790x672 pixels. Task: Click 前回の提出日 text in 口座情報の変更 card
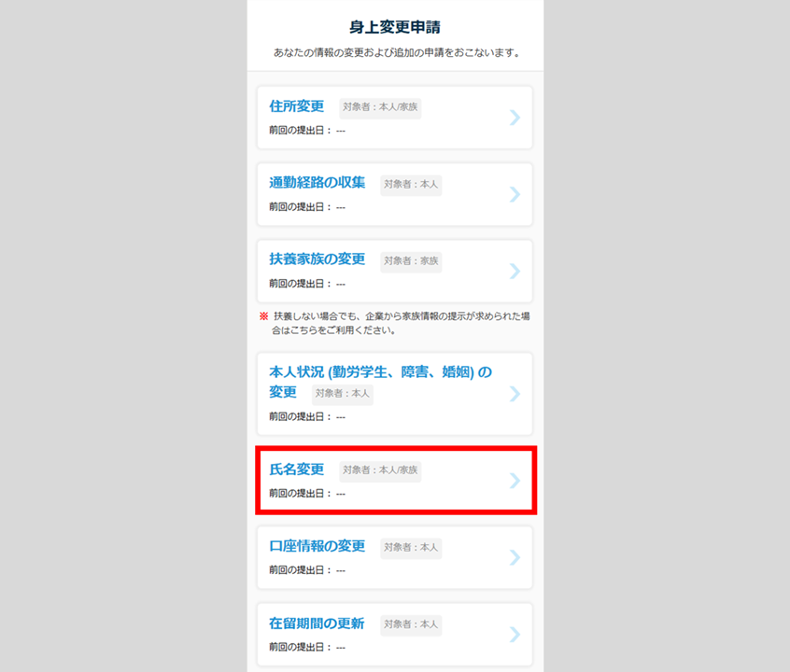(x=307, y=570)
